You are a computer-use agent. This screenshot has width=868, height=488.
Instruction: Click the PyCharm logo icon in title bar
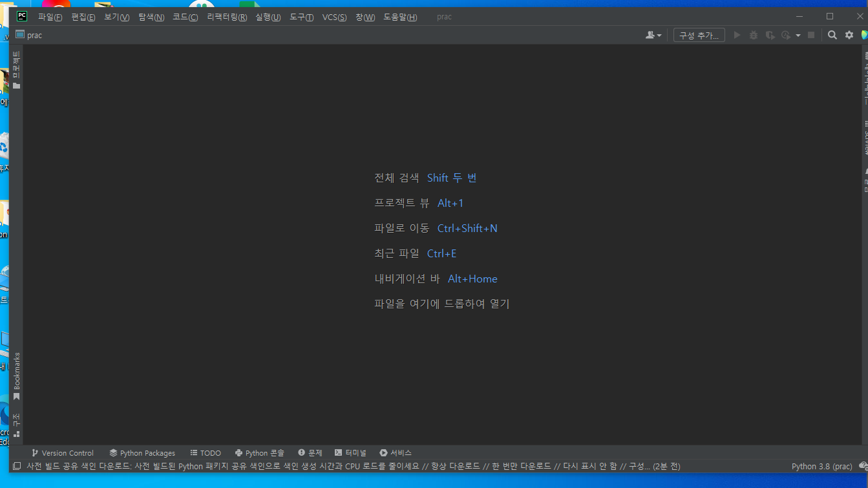(x=22, y=17)
